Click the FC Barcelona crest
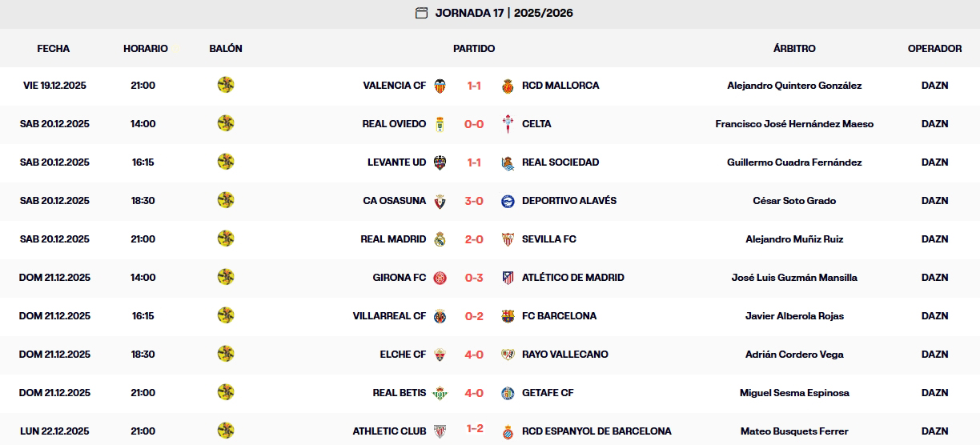Viewport: 980px width, 445px height. click(x=507, y=316)
